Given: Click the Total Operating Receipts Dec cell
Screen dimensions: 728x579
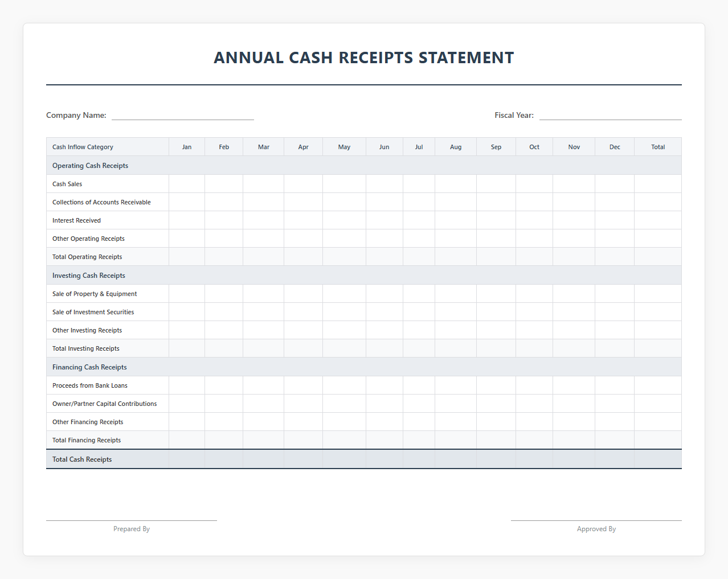Looking at the screenshot, I should click(615, 257).
